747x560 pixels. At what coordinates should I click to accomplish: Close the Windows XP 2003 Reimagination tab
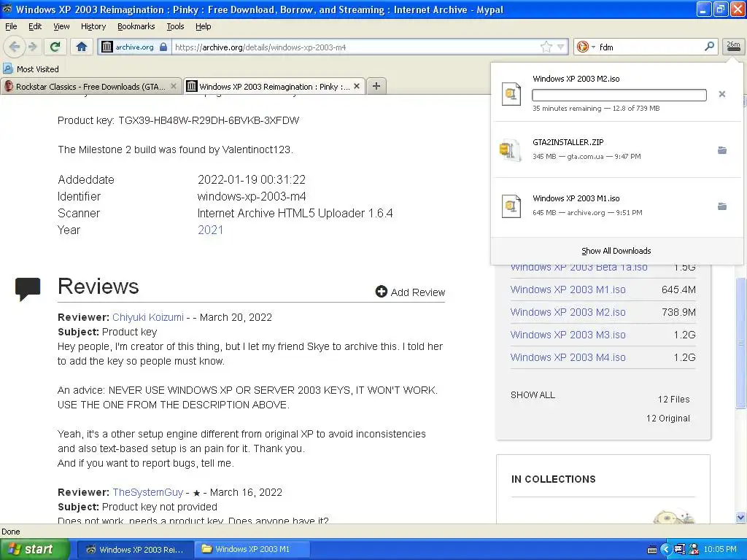(356, 86)
